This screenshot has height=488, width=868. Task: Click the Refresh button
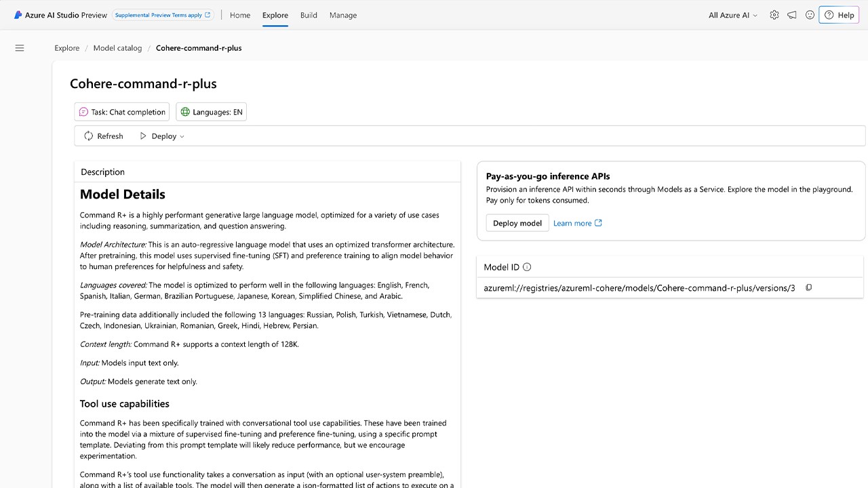[x=104, y=136]
